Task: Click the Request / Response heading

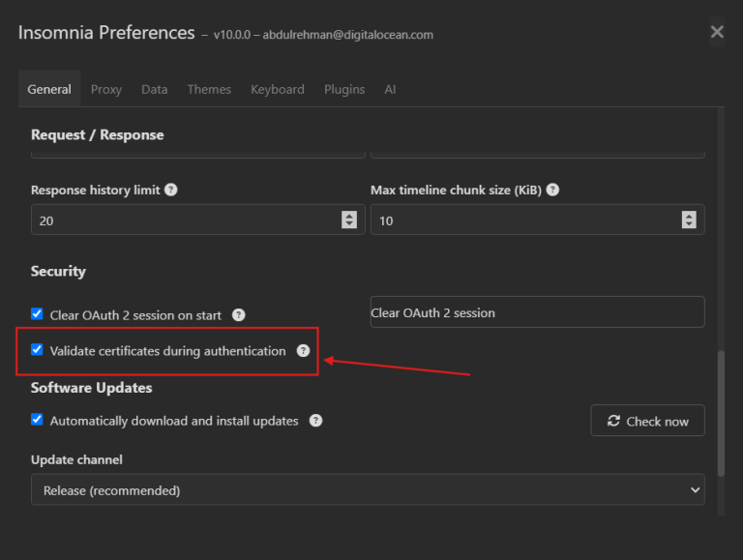Action: [x=97, y=135]
